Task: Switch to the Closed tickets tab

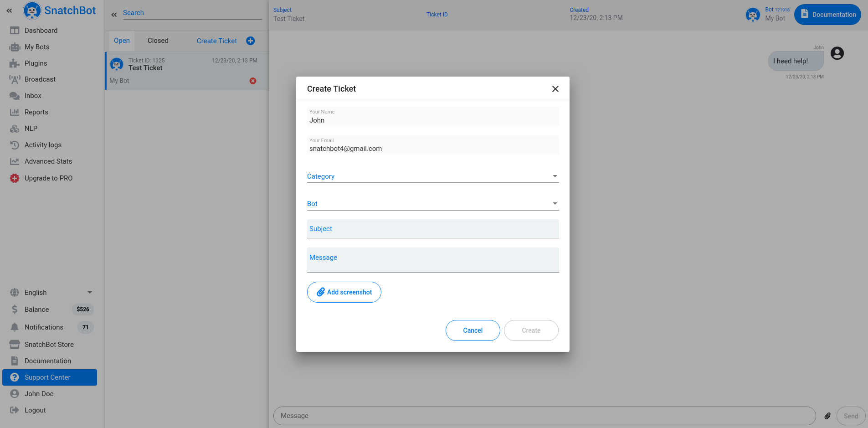Action: click(x=158, y=41)
